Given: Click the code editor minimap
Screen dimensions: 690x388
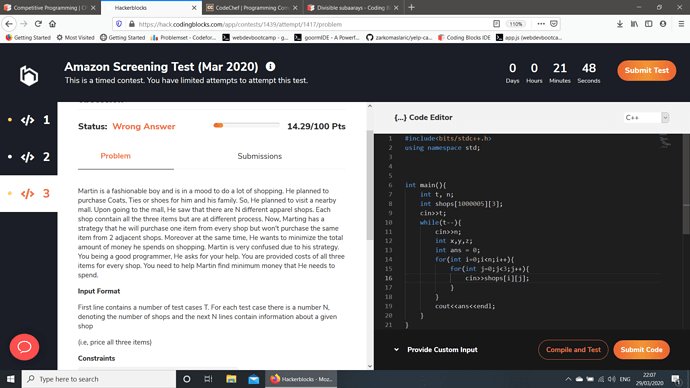Looking at the screenshot, I should tap(665, 142).
